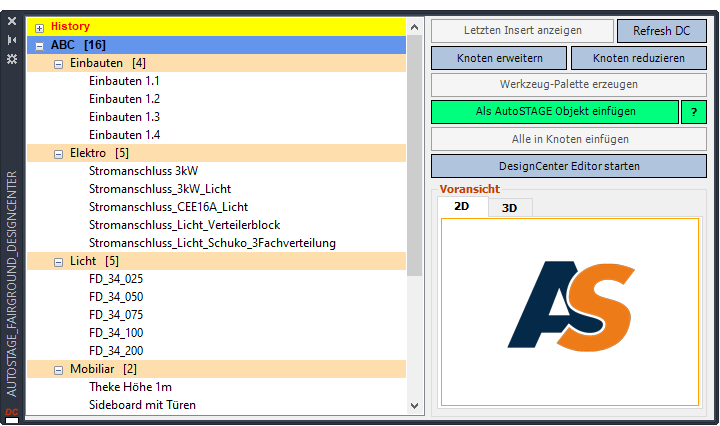720x426 pixels.
Task: Select FD_34_025 light entry
Action: [116, 279]
